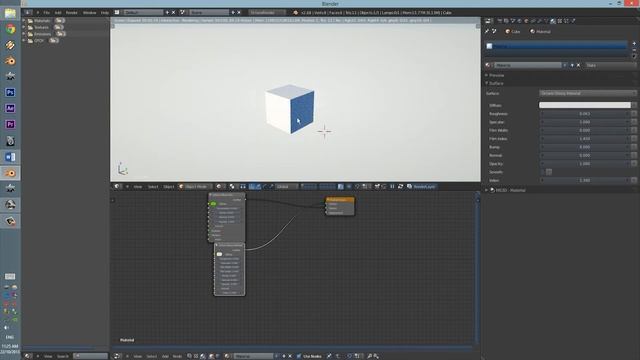Adjust the Opacity value slider
The height and width of the screenshot is (360, 640).
[x=584, y=164]
